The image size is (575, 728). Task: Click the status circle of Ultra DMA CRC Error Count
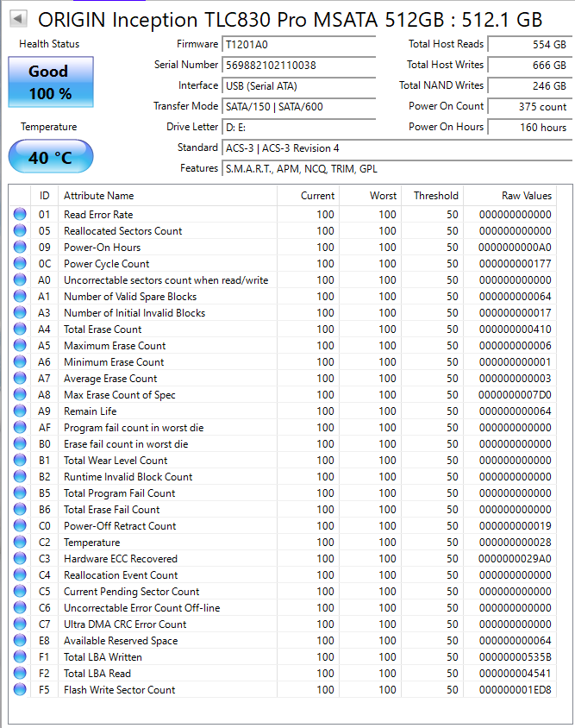pyautogui.click(x=20, y=624)
